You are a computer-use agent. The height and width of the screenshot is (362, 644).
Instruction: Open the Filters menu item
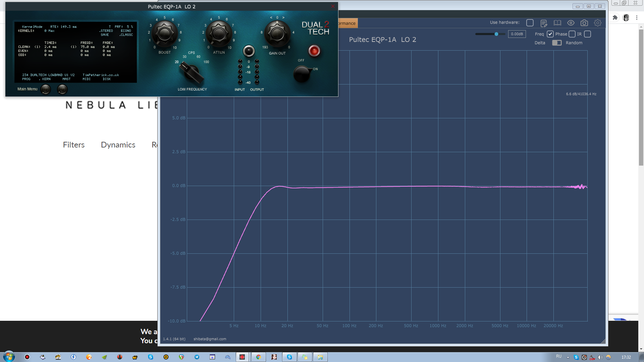tap(74, 145)
